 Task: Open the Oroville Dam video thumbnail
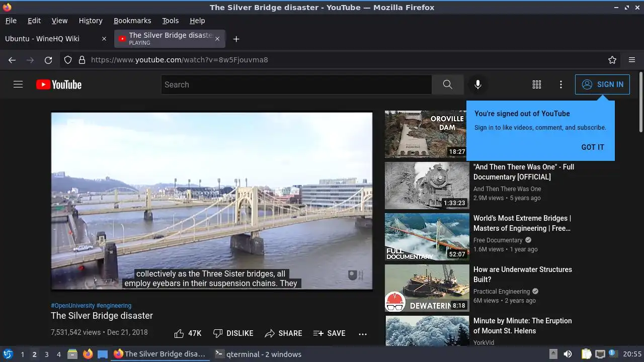426,134
